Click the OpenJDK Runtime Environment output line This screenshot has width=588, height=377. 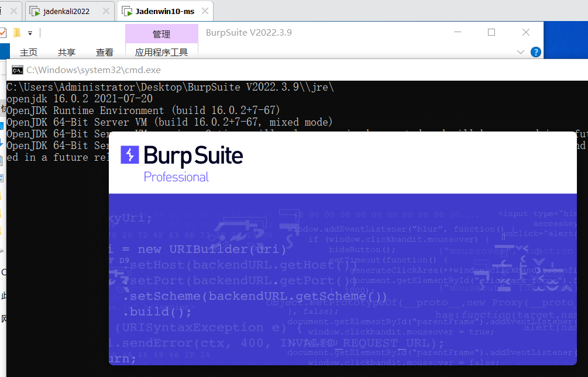143,110
